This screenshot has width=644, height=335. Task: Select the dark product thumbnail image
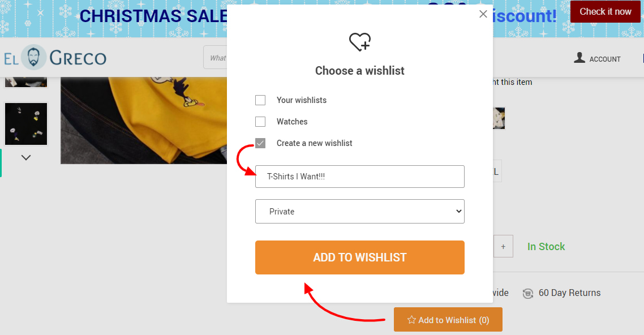pos(26,124)
